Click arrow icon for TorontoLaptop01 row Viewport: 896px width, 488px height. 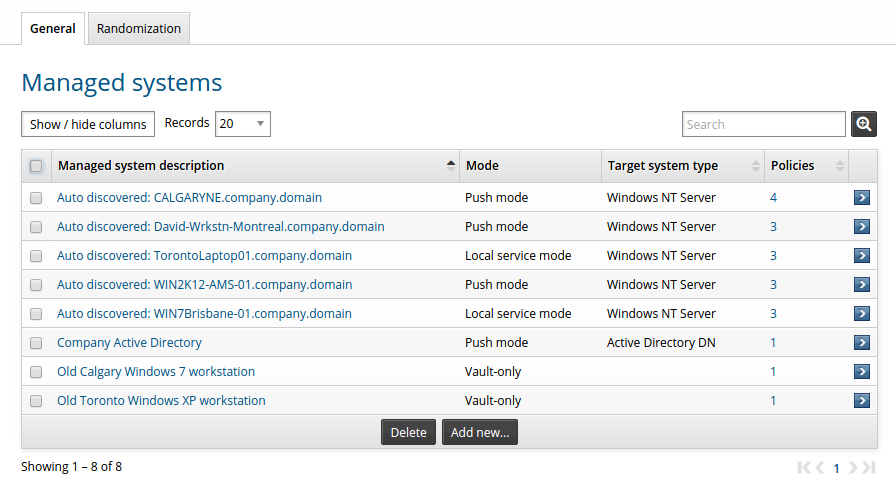[x=862, y=256]
